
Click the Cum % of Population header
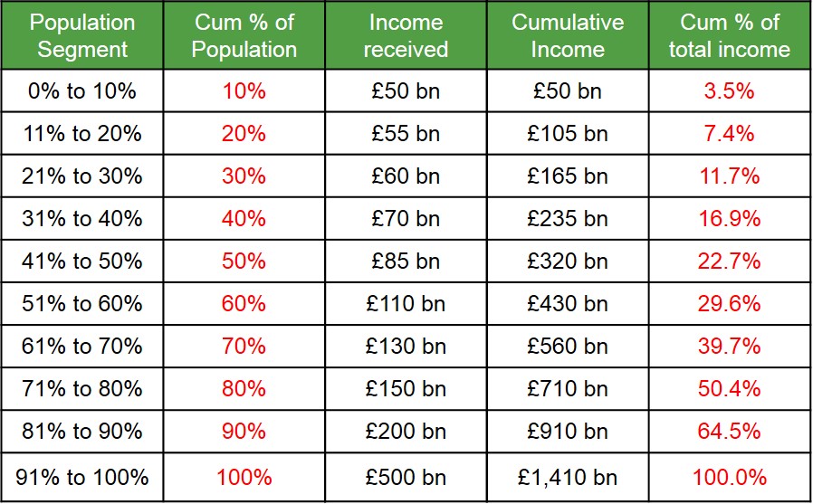[244, 35]
